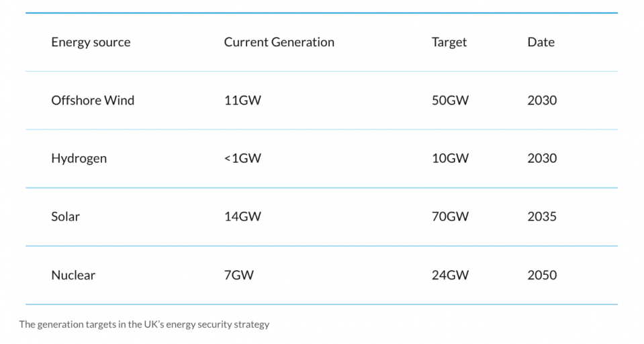Viewport: 644px width, 344px height.
Task: Select the 70GW target cell
Action: pos(450,217)
